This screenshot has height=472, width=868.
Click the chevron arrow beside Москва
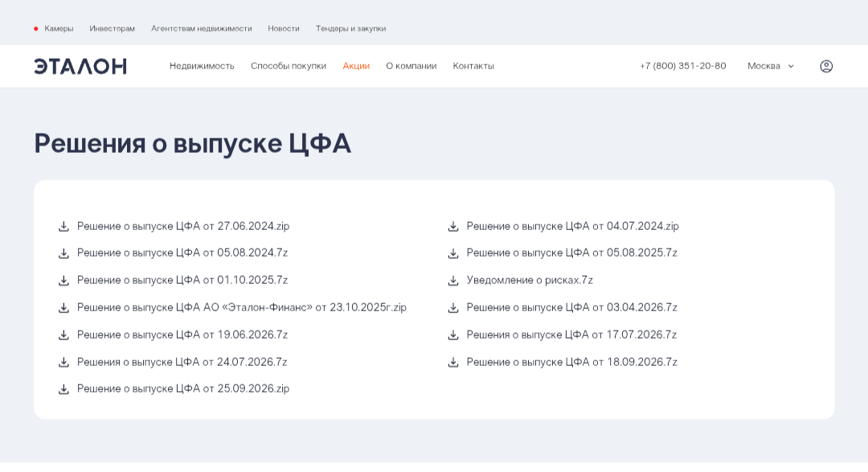pos(791,66)
